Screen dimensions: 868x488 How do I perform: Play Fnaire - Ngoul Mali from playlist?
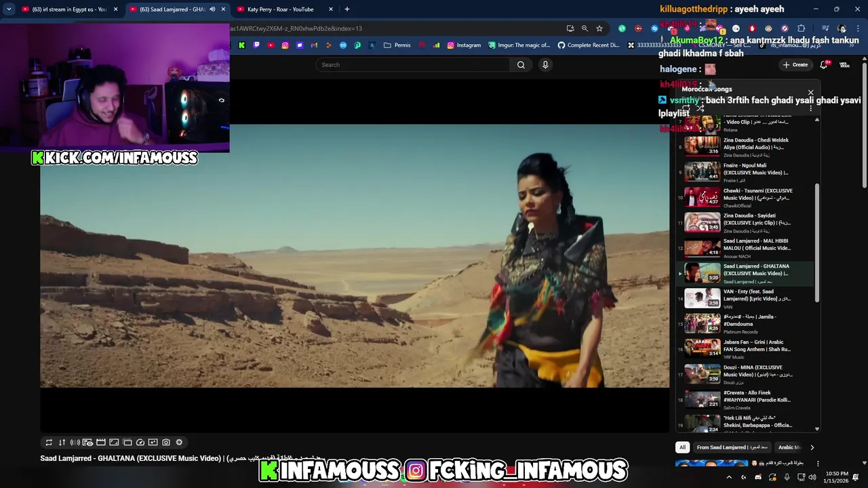[x=745, y=172]
